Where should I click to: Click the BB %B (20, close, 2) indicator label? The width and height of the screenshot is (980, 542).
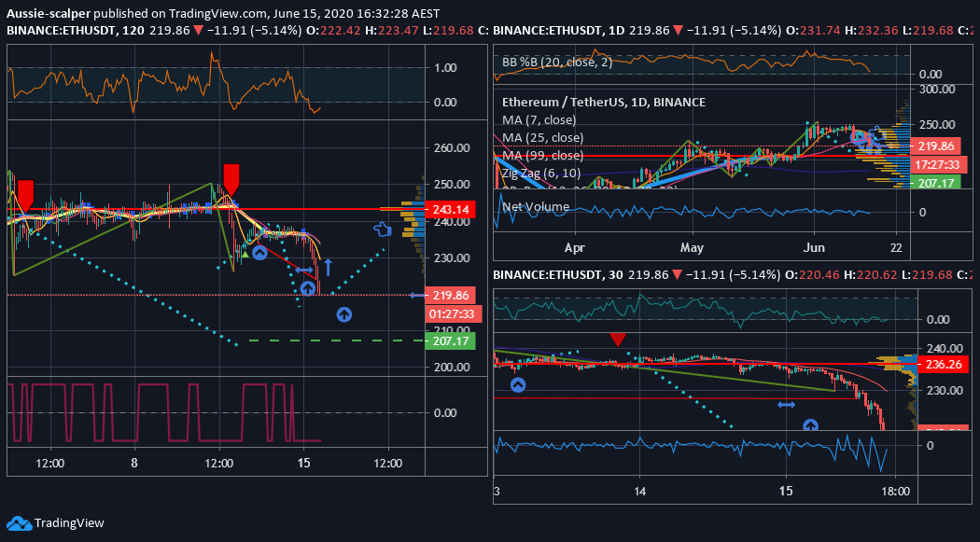pyautogui.click(x=557, y=62)
